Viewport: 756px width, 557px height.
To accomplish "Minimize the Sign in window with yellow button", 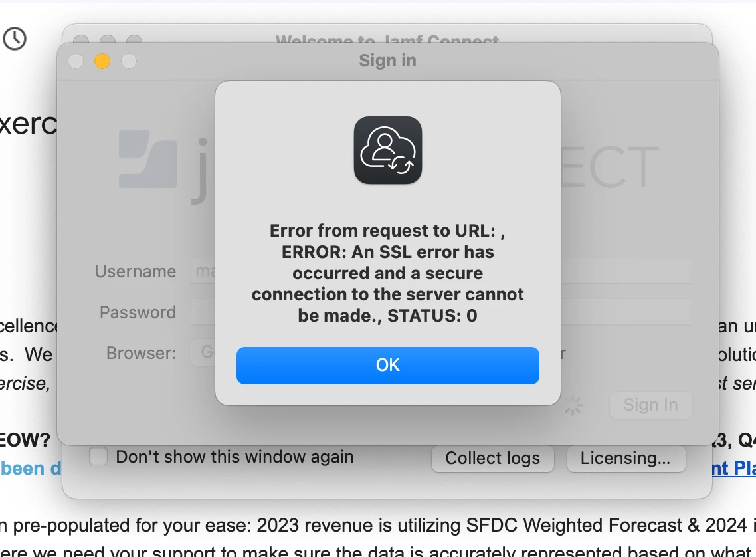I will (102, 61).
